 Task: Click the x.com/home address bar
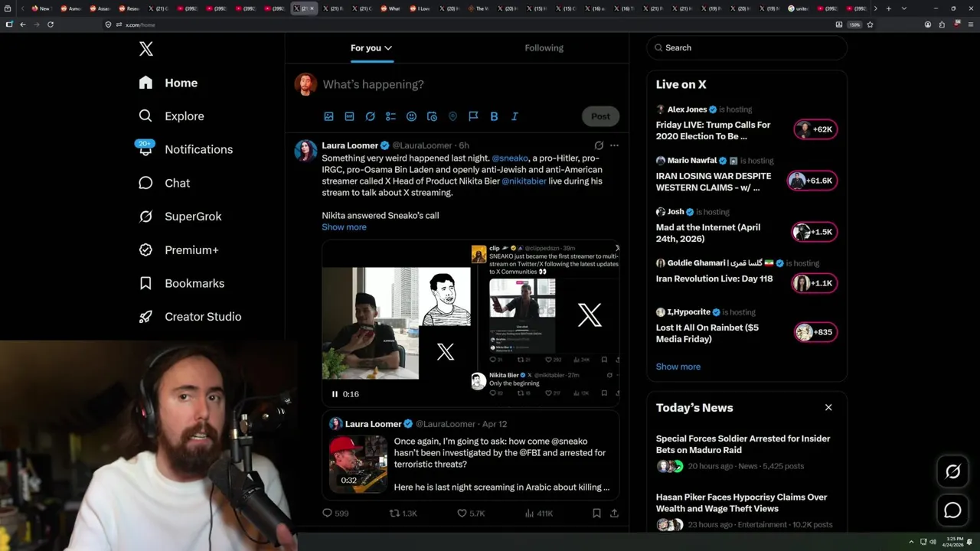(x=467, y=24)
